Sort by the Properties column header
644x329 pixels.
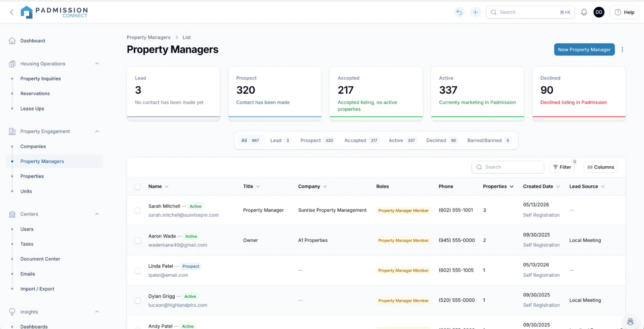click(498, 186)
